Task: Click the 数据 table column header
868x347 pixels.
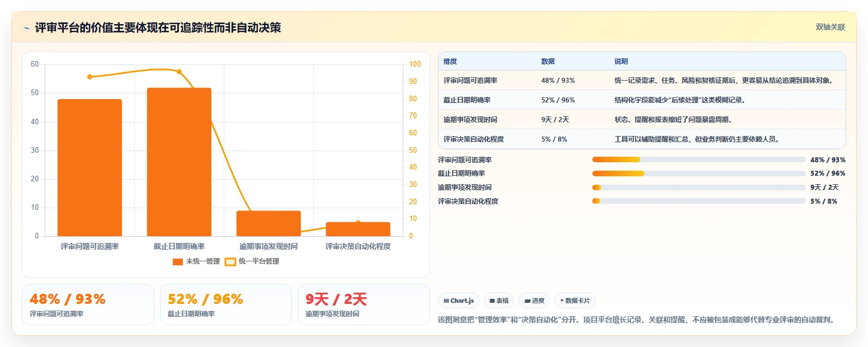Action: point(548,62)
